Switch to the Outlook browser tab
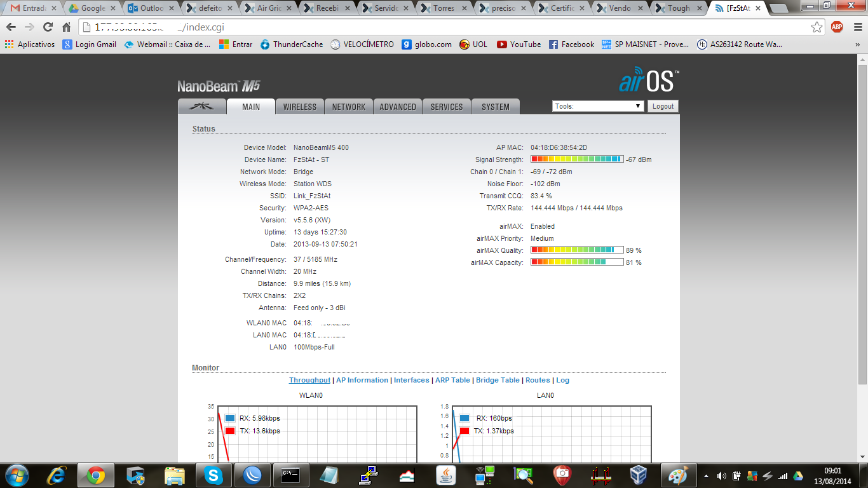868x488 pixels. coord(150,8)
